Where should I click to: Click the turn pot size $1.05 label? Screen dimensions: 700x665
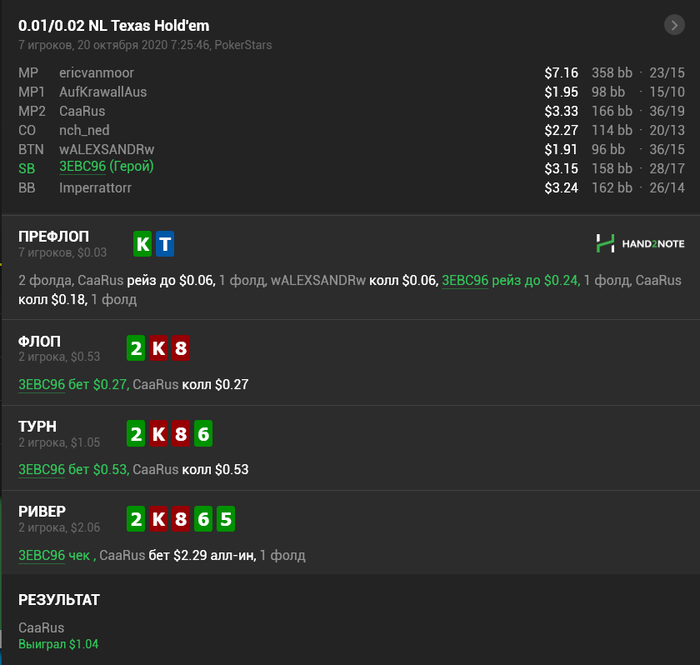(85, 442)
